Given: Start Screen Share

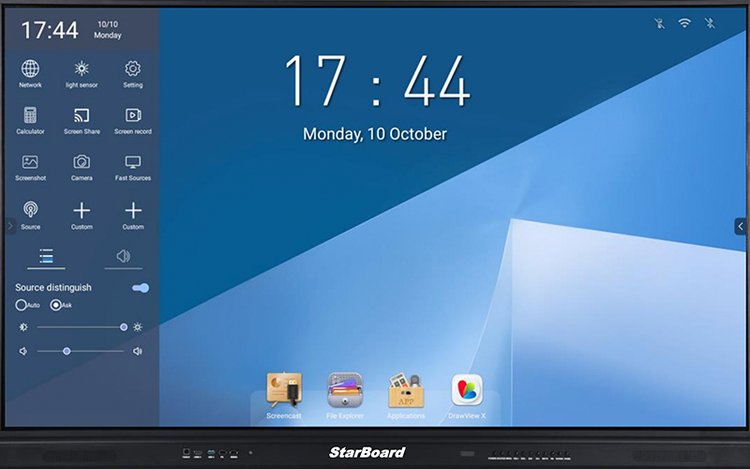Looking at the screenshot, I should 82,120.
